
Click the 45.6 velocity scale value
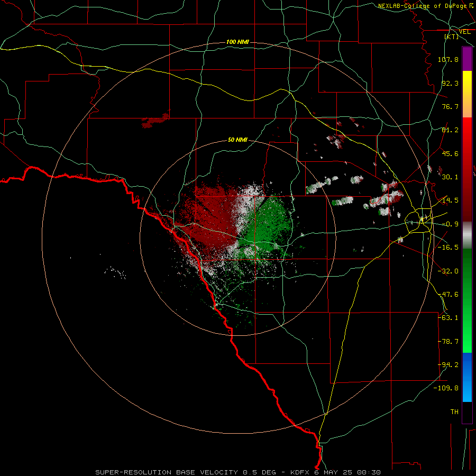[x=450, y=153]
